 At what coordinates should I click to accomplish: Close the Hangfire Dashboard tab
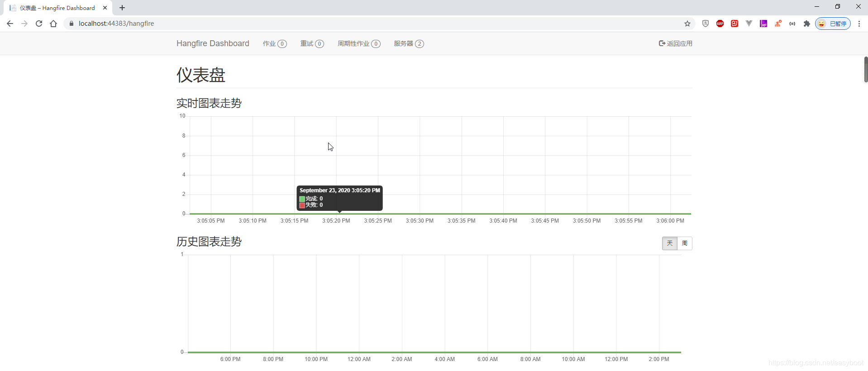pyautogui.click(x=105, y=8)
